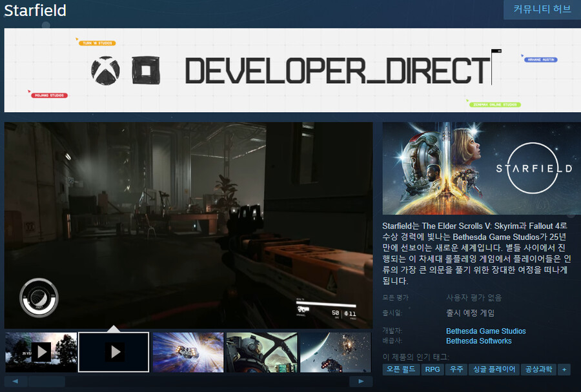Click the Starfield page title
Image resolution: width=581 pixels, height=392 pixels.
(36, 10)
